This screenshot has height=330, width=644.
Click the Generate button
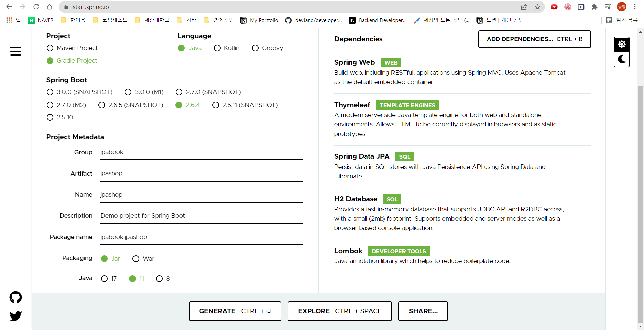pos(235,311)
